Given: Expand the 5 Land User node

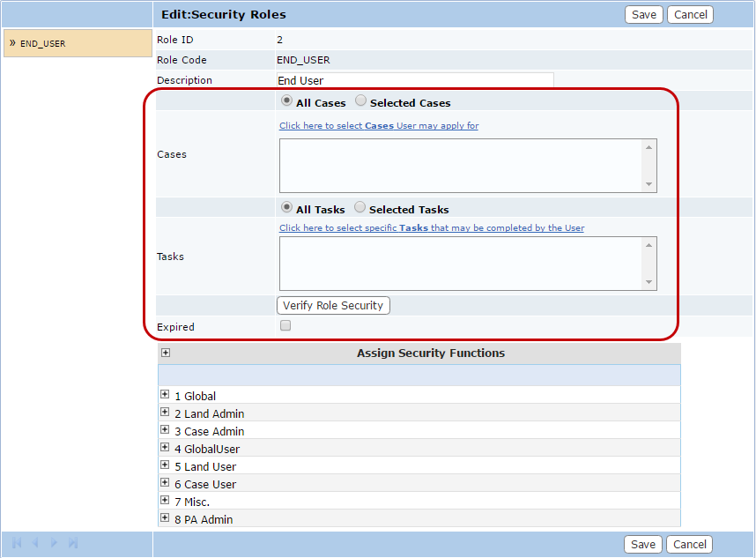Looking at the screenshot, I should click(x=165, y=465).
